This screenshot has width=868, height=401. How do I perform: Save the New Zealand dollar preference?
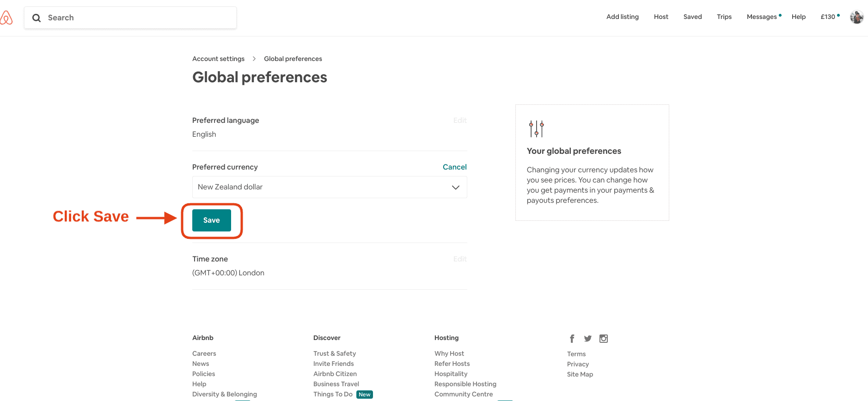[x=211, y=220]
